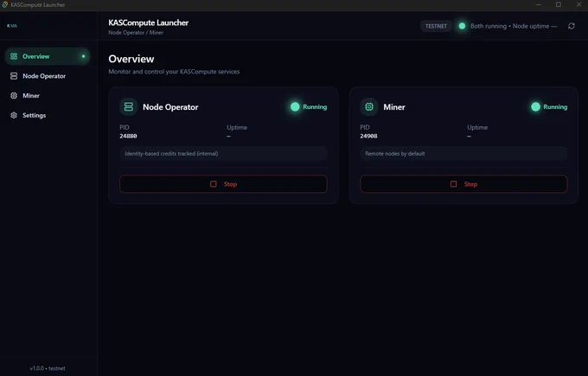The image size is (588, 376).
Task: Click the Overview grid icon in sidebar
Action: pos(14,56)
